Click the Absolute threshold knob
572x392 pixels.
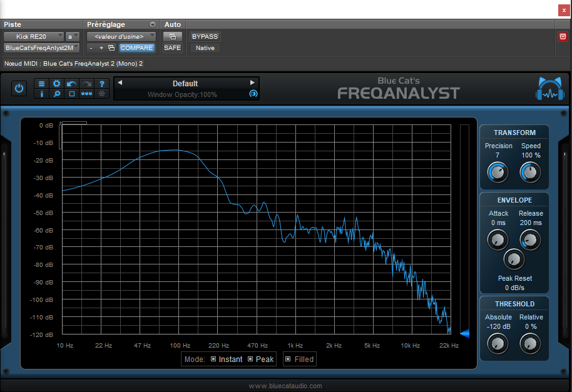[498, 343]
